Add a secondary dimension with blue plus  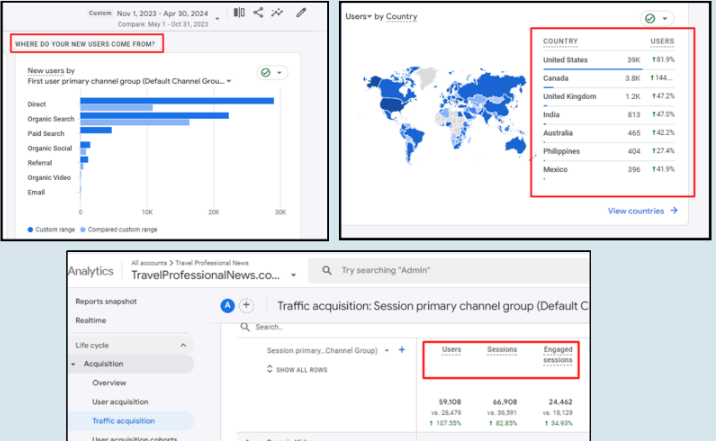(401, 350)
